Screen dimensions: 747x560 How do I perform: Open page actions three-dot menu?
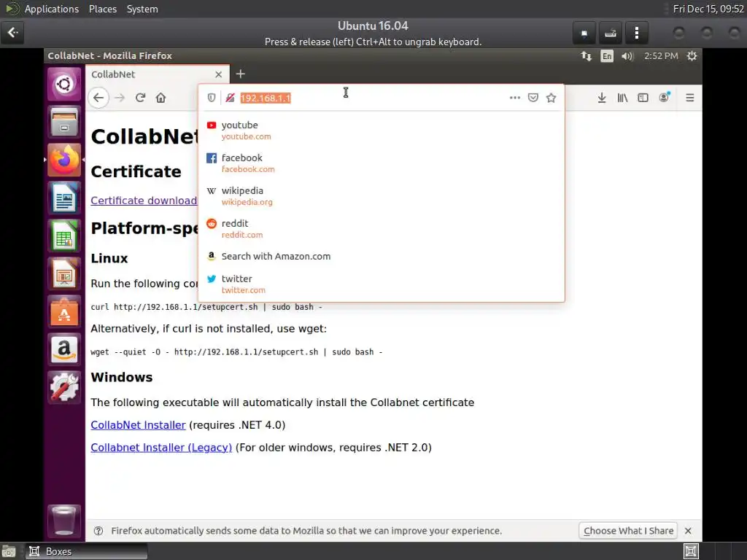515,98
